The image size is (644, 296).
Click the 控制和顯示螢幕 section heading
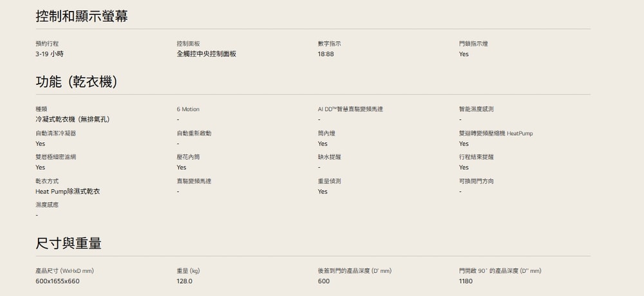pos(81,16)
